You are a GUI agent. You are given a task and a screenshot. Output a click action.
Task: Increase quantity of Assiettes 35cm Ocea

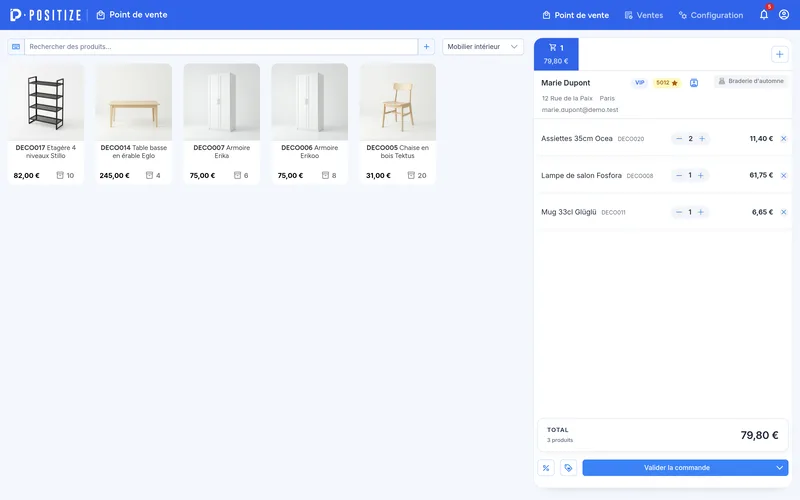tap(702, 139)
